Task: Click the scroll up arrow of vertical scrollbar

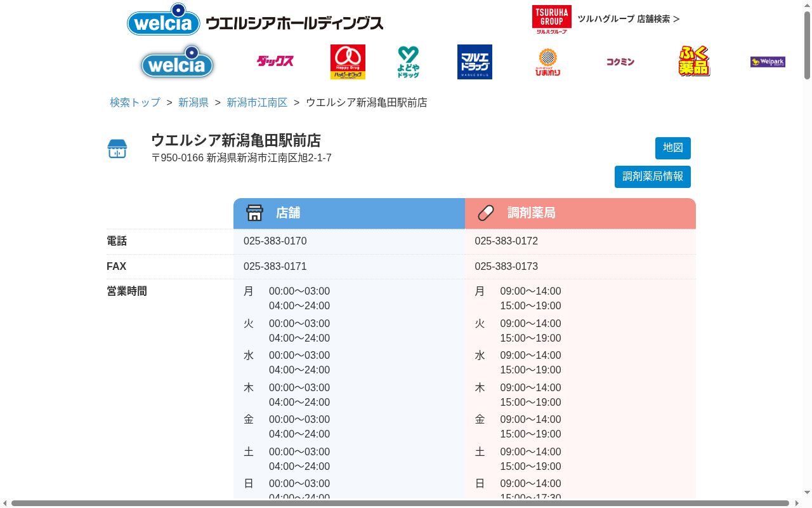Action: (x=807, y=4)
